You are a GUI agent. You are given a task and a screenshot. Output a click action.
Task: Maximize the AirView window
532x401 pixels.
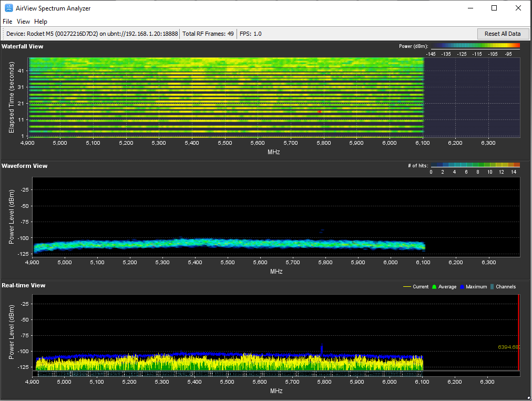click(494, 8)
